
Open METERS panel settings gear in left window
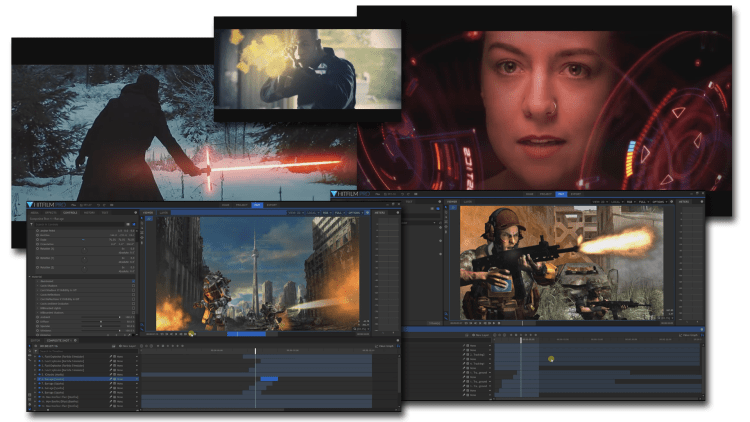[397, 212]
